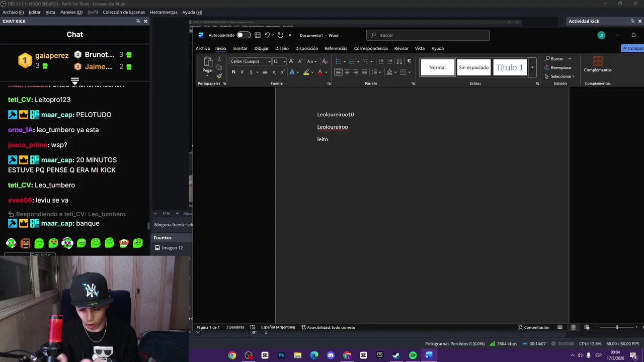The width and height of the screenshot is (644, 362).
Task: Click Reemplazar in Edición group
Action: [x=558, y=68]
